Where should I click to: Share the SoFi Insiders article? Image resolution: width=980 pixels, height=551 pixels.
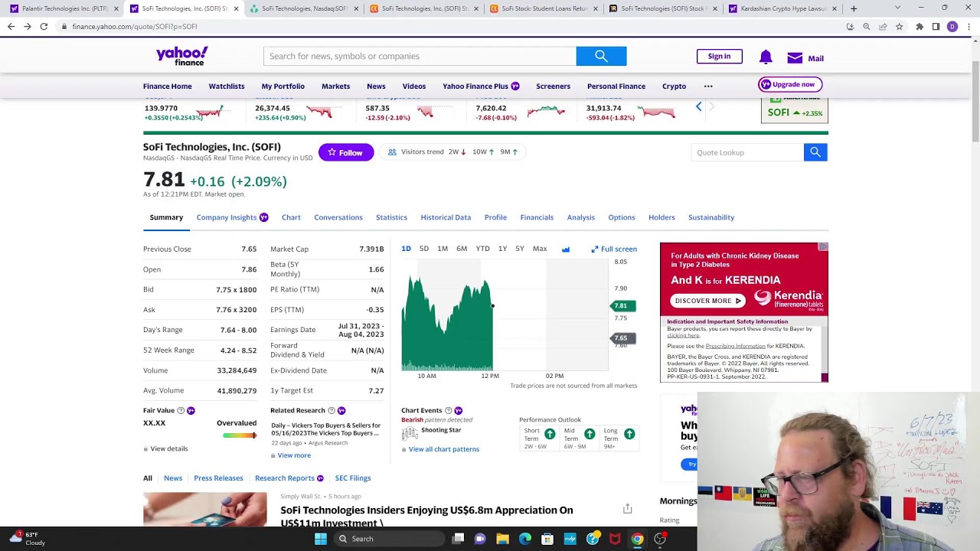point(627,508)
